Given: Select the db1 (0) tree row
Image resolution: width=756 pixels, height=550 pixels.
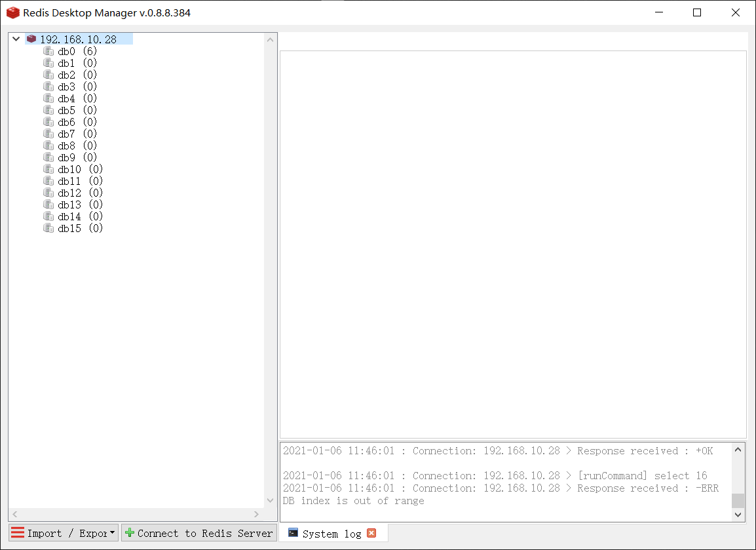Looking at the screenshot, I should pos(77,63).
